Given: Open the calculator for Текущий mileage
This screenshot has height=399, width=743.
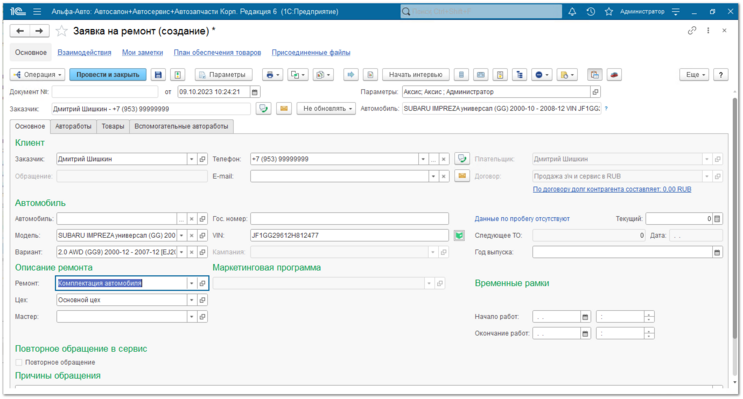Looking at the screenshot, I should (x=717, y=219).
